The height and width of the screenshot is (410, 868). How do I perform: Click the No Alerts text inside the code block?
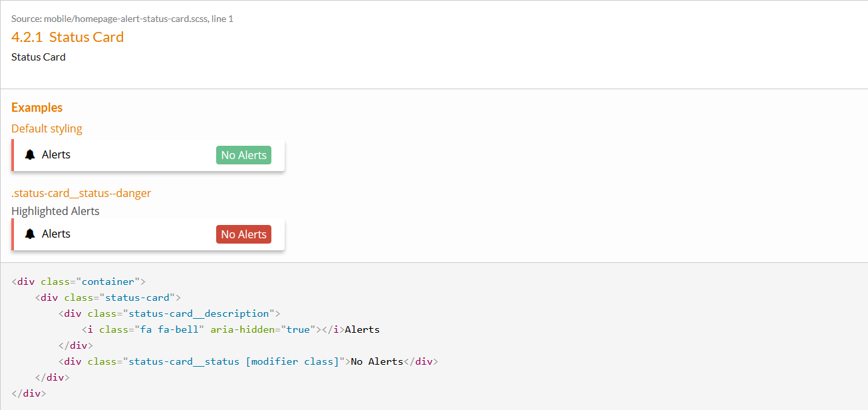click(x=377, y=361)
